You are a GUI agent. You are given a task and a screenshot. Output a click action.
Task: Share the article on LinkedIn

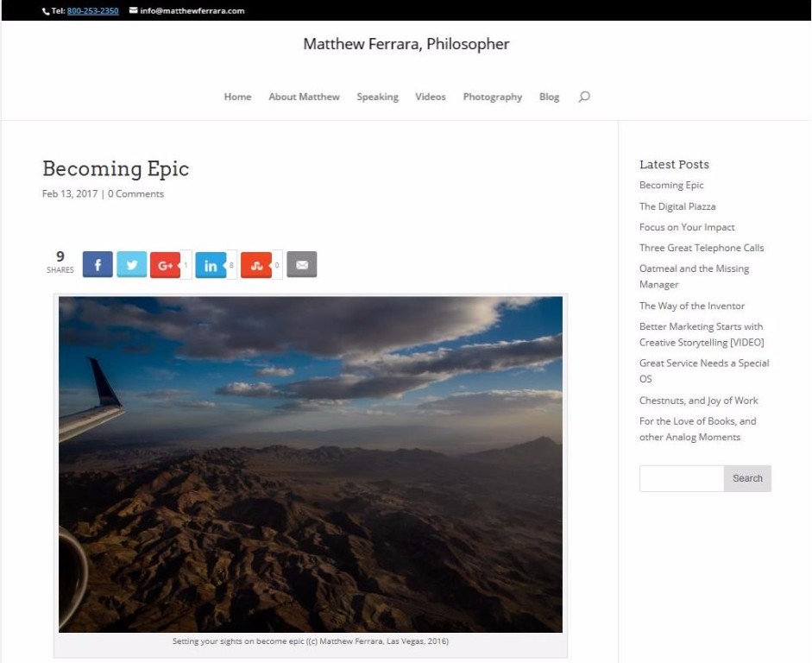(x=211, y=265)
